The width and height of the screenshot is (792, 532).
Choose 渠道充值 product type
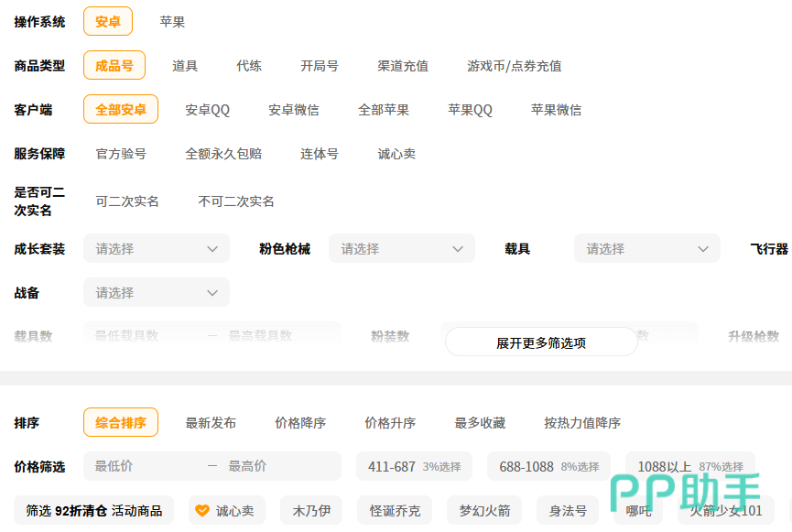point(403,66)
